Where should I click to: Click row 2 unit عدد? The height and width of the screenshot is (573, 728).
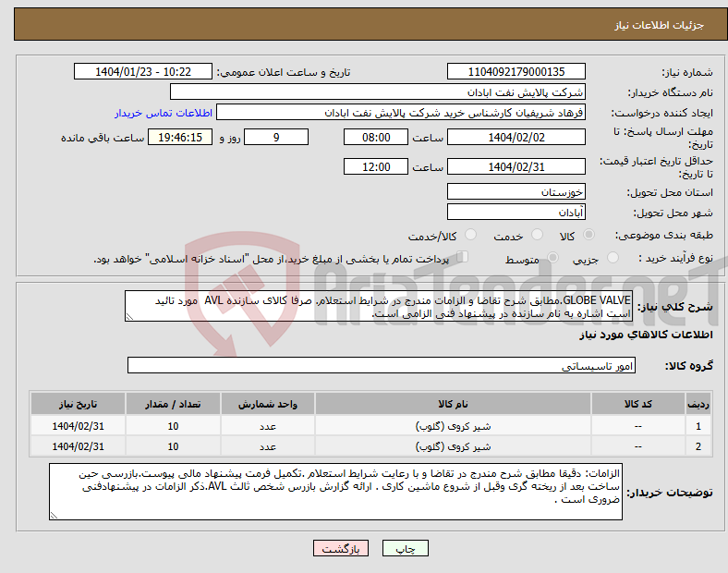tap(268, 446)
